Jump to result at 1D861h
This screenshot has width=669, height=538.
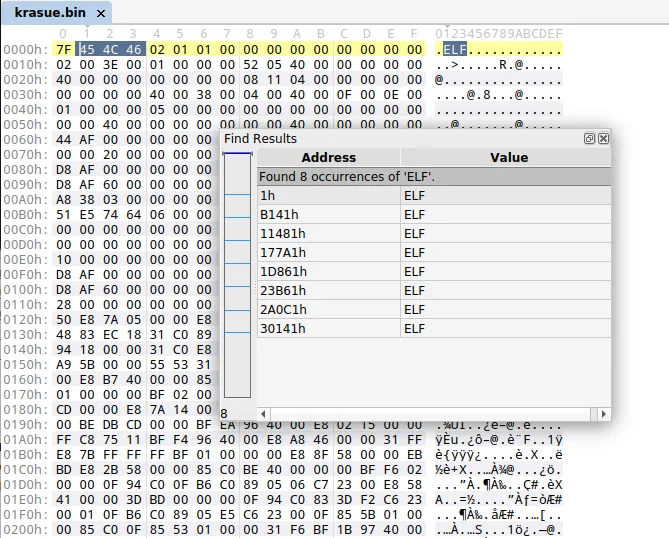click(x=434, y=272)
